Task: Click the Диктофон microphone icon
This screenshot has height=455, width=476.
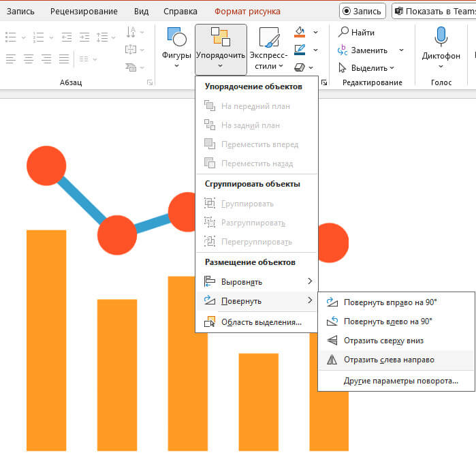Action: [441, 37]
